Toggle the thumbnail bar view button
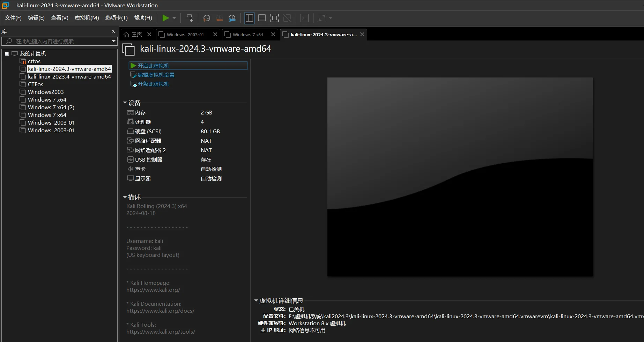This screenshot has width=644, height=342. point(262,18)
